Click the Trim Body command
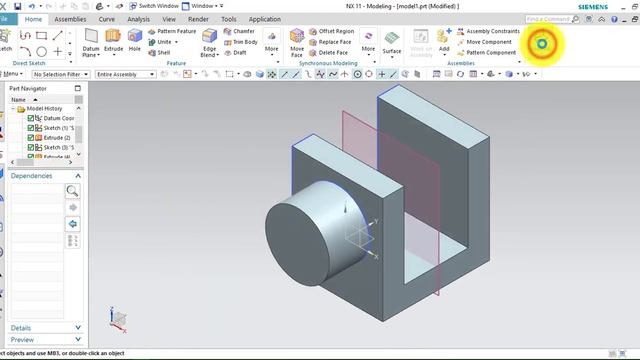 [x=241, y=42]
